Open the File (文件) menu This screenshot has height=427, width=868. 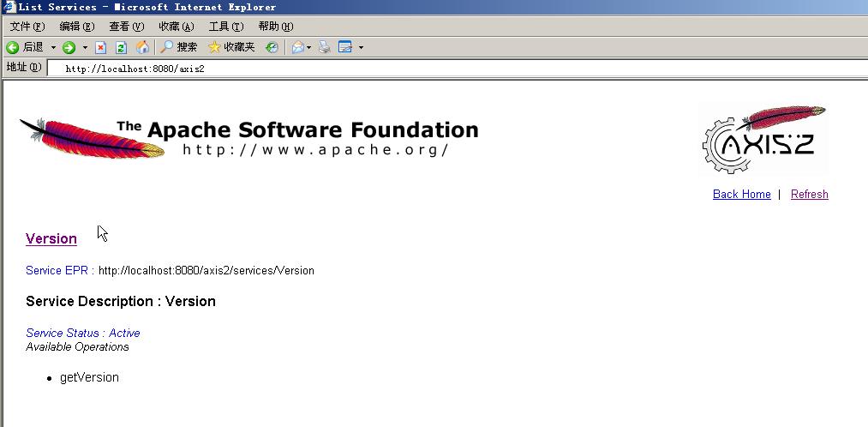27,27
